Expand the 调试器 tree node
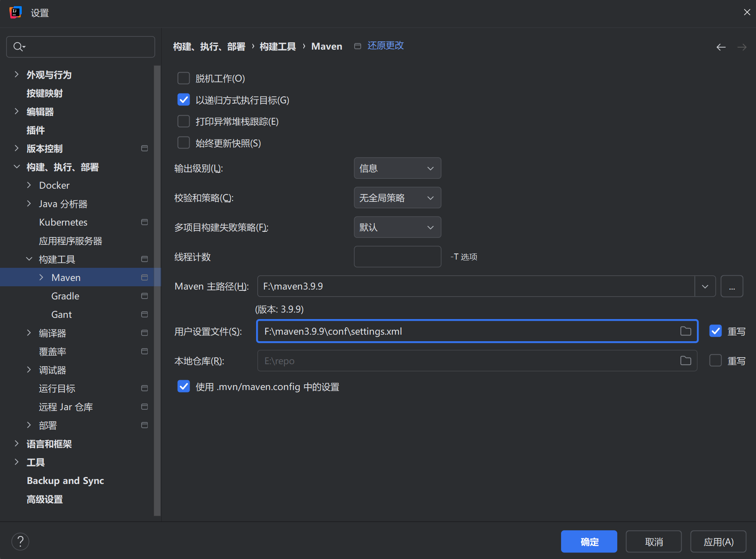The image size is (756, 559). coord(29,370)
